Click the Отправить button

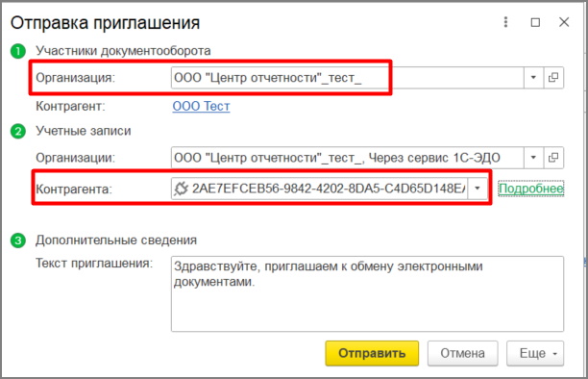tap(372, 353)
